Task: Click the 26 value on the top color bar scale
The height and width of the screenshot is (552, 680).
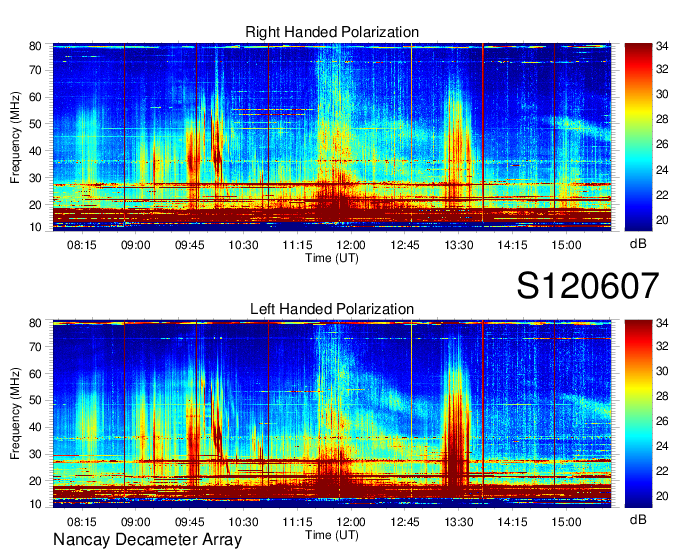Action: click(x=662, y=144)
